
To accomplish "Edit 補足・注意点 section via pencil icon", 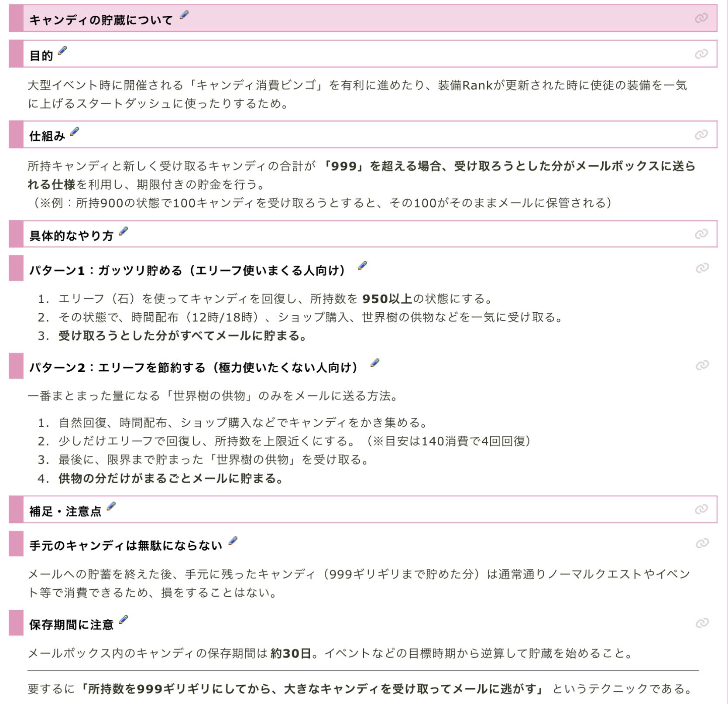I will [x=111, y=506].
